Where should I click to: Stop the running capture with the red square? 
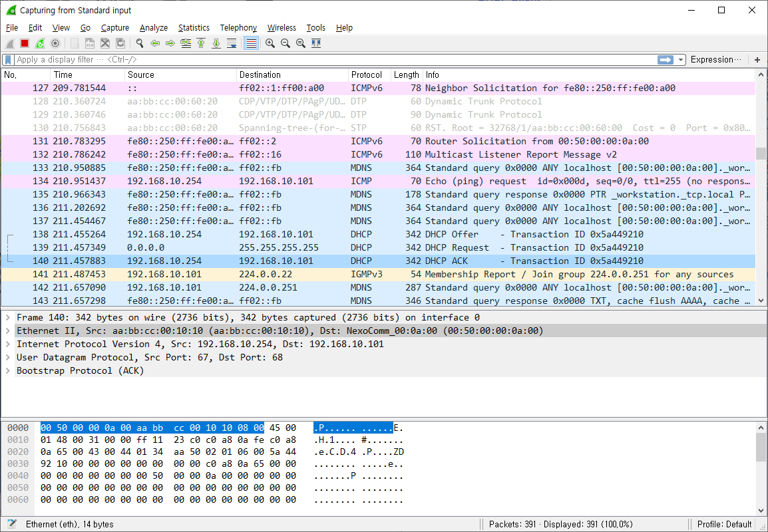pos(25,44)
